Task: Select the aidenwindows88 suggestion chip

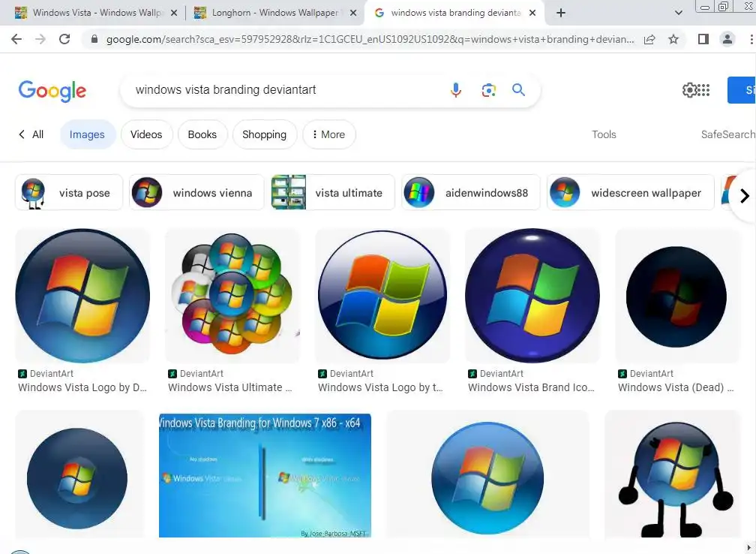Action: point(470,192)
